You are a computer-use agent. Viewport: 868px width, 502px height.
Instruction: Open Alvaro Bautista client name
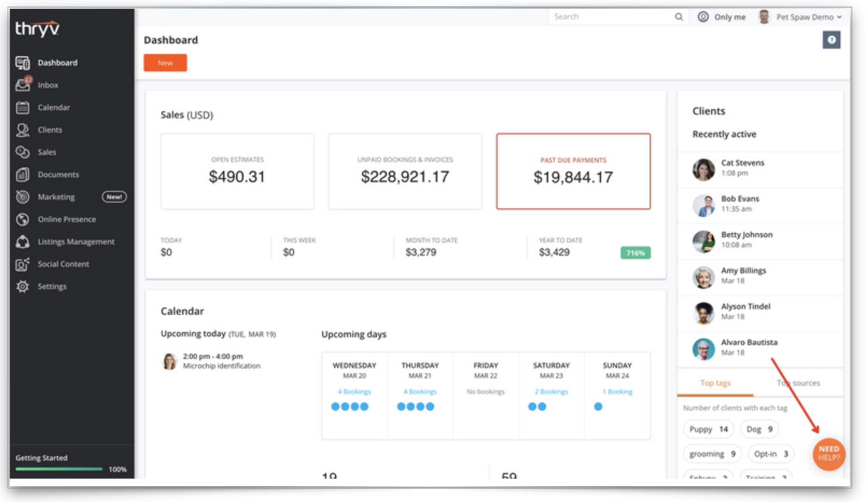[x=749, y=342]
